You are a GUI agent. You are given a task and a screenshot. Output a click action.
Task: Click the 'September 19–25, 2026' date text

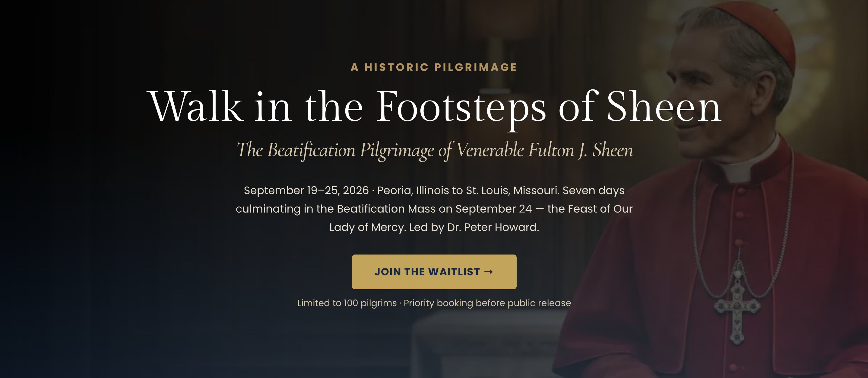(306, 190)
